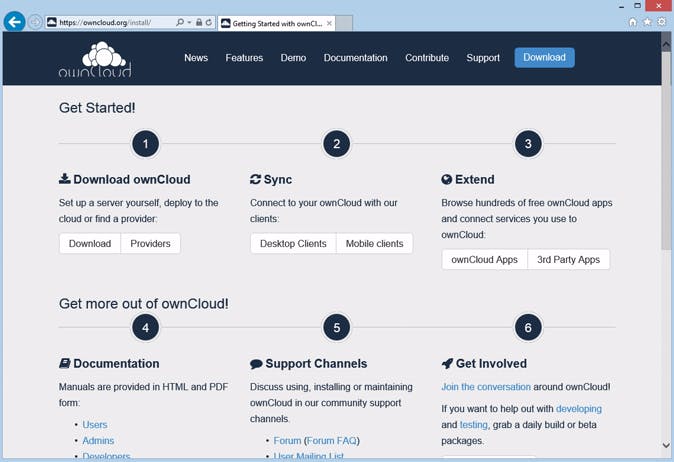
Task: Open the Forum link
Action: 287,441
